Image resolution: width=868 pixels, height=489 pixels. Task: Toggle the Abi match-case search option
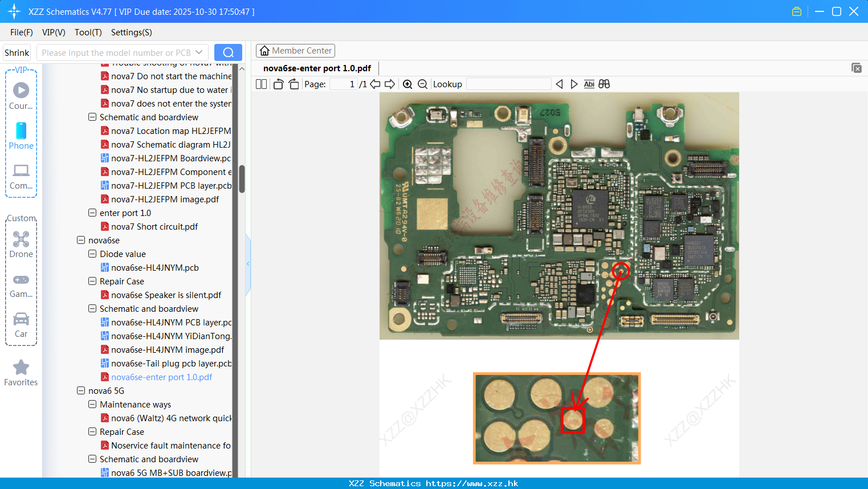(x=589, y=84)
